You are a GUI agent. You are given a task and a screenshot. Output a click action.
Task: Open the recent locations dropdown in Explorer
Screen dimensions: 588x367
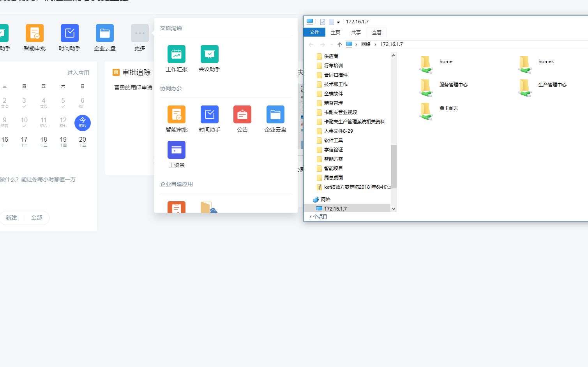pyautogui.click(x=332, y=44)
